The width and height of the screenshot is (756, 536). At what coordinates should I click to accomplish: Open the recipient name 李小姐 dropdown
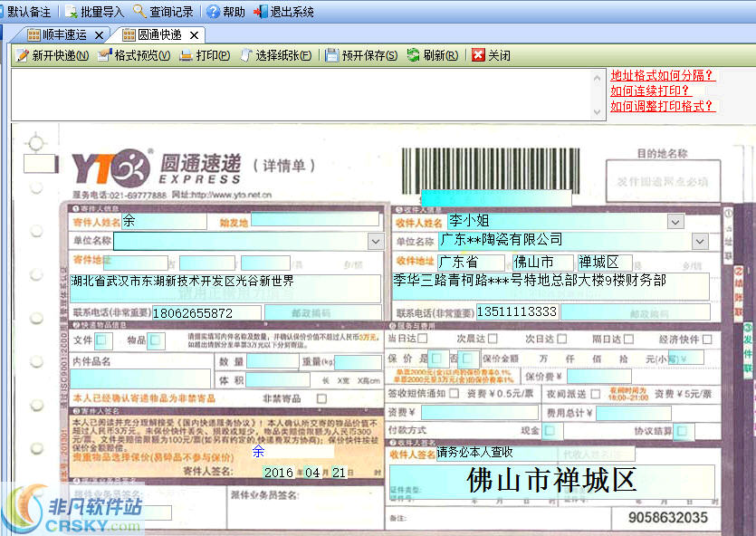click(675, 220)
